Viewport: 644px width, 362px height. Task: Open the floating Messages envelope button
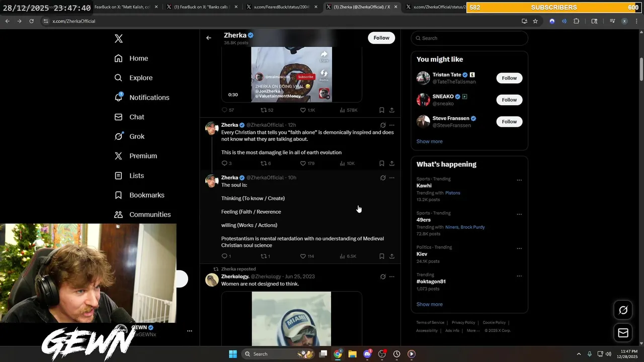tap(623, 333)
